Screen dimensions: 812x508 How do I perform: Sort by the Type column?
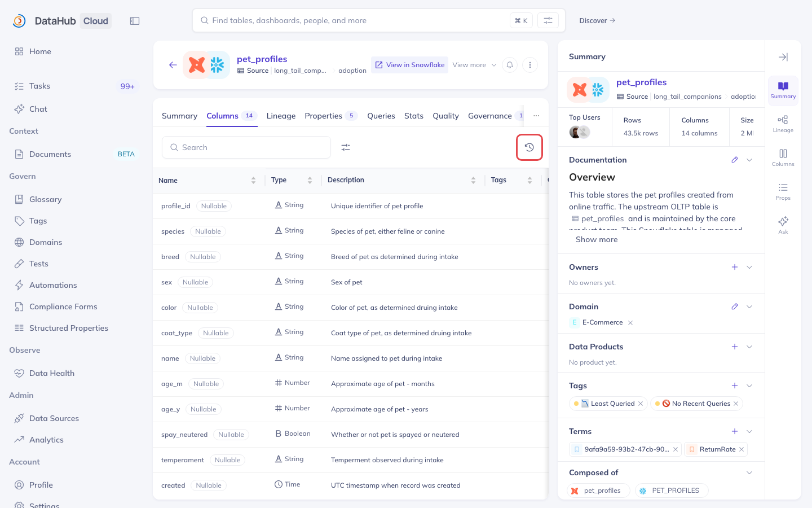pos(310,180)
